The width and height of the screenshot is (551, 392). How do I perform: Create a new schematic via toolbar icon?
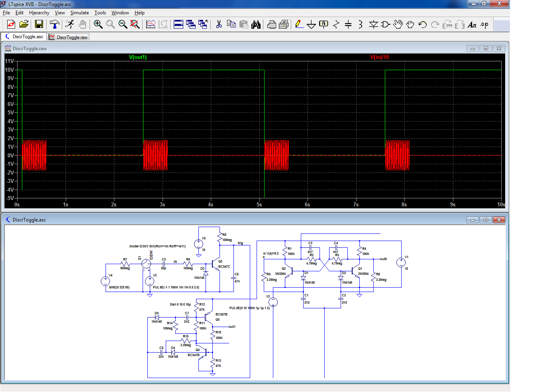point(11,24)
